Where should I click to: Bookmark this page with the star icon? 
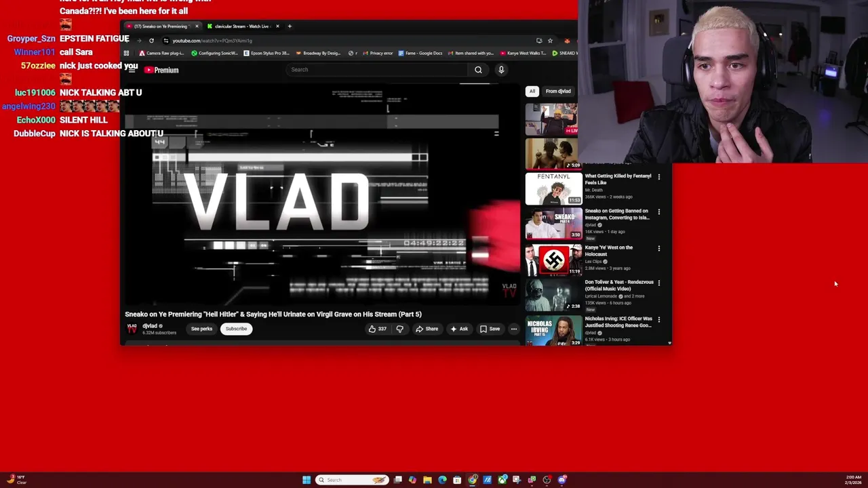pyautogui.click(x=550, y=41)
